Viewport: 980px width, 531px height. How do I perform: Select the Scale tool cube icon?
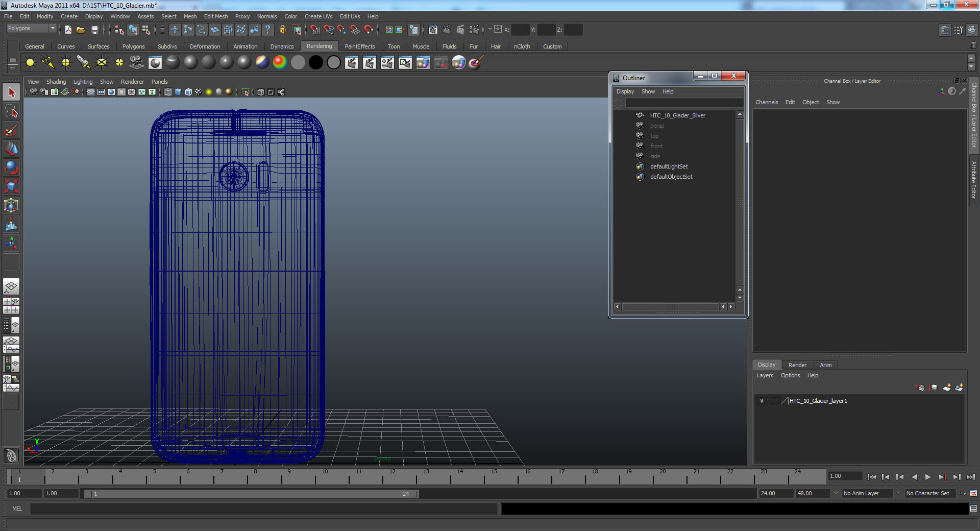coord(11,186)
